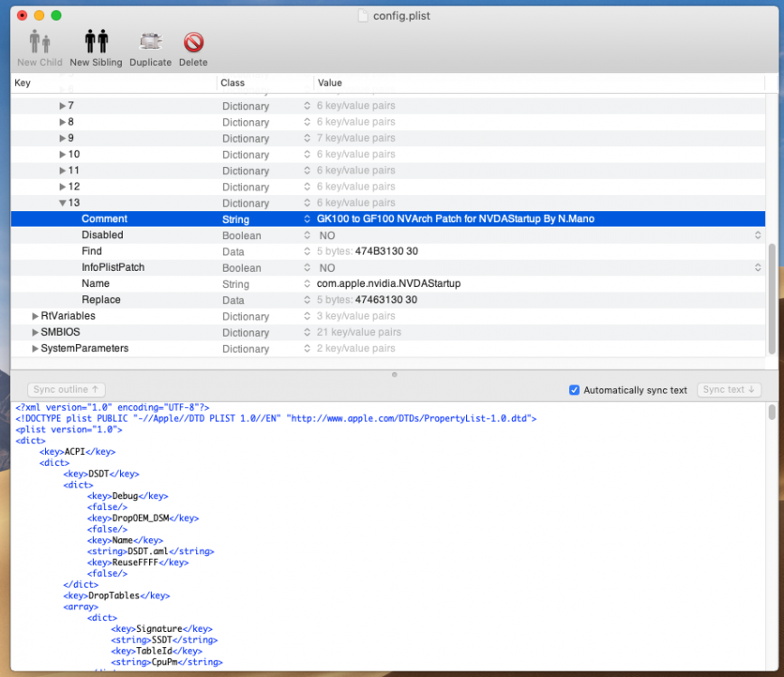Click the XML text pane scrollbar
Screen dimensions: 784x677
771,412
